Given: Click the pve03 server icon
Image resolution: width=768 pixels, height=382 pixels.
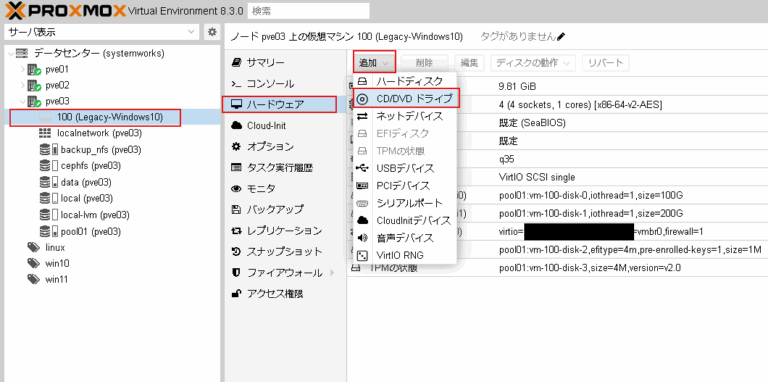Looking at the screenshot, I should [34, 102].
